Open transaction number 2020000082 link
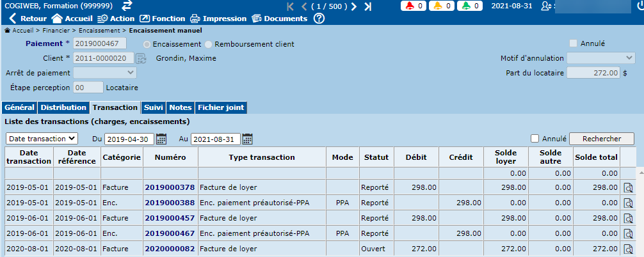 (x=169, y=249)
